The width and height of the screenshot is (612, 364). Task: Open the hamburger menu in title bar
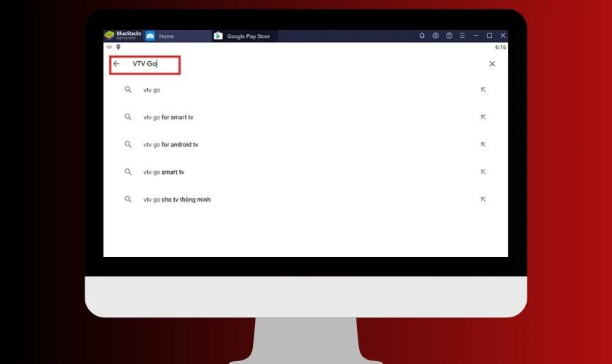click(x=463, y=36)
